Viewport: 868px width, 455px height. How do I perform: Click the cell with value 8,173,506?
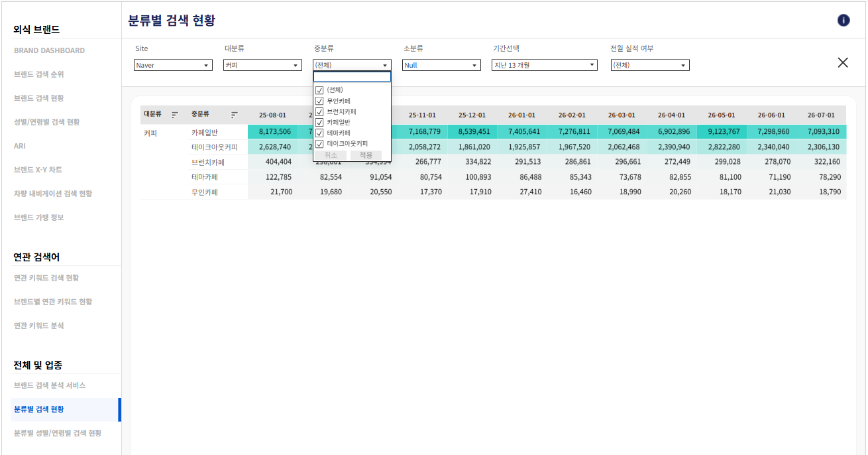273,132
